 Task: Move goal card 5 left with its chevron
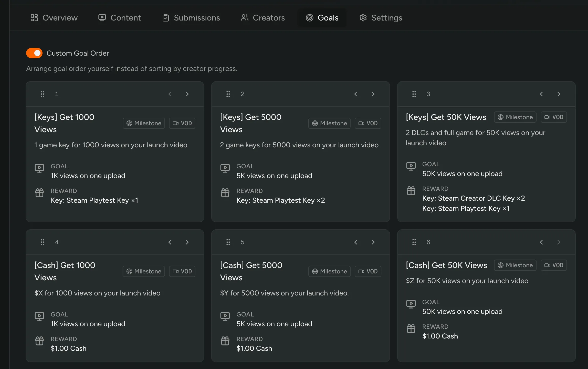[x=356, y=242]
